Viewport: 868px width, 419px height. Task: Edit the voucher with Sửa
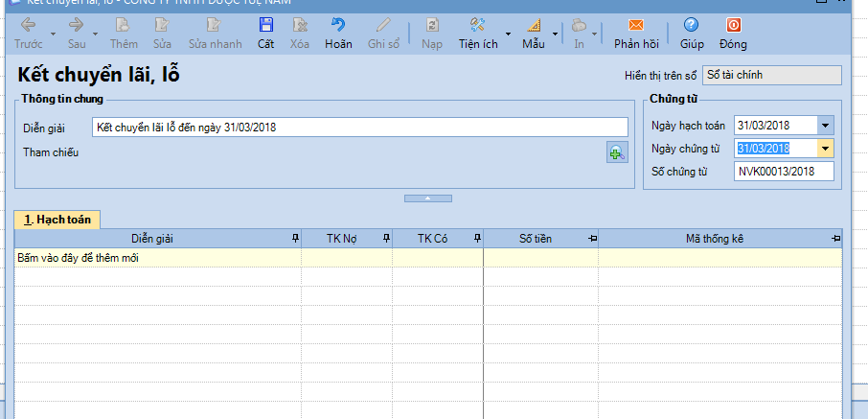(x=162, y=34)
